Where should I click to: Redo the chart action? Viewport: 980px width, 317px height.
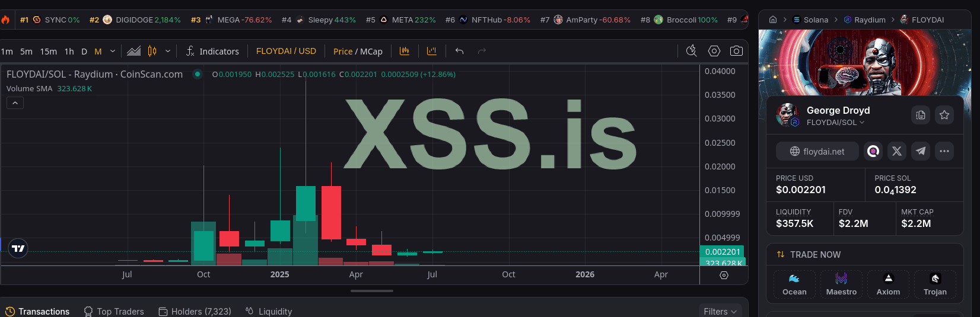click(x=482, y=51)
